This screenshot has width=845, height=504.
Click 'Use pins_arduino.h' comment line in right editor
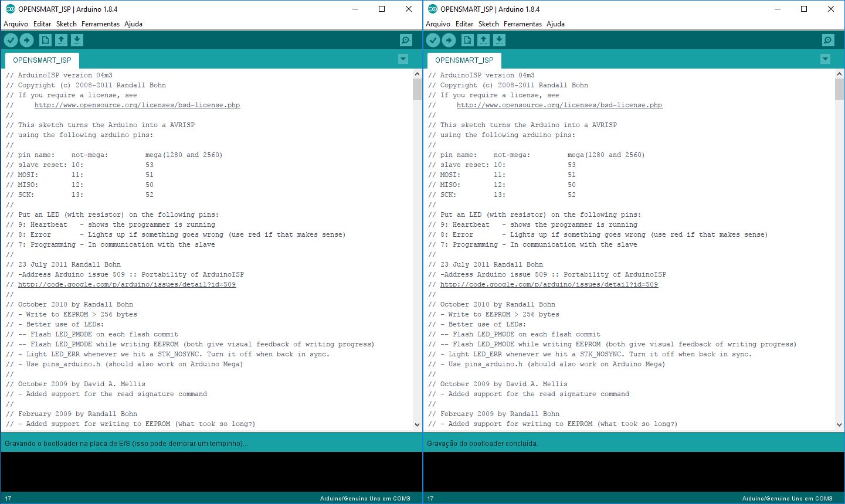coord(547,365)
